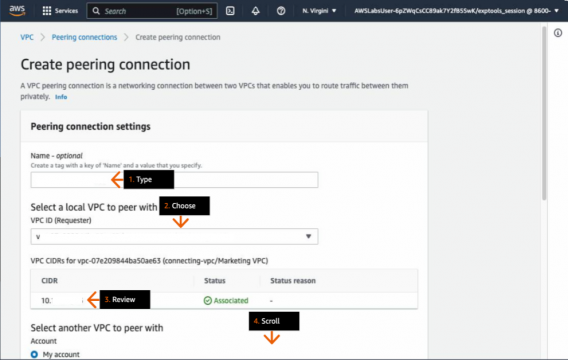Click inside the top search box
Image resolution: width=568 pixels, height=360 pixels.
pos(152,11)
